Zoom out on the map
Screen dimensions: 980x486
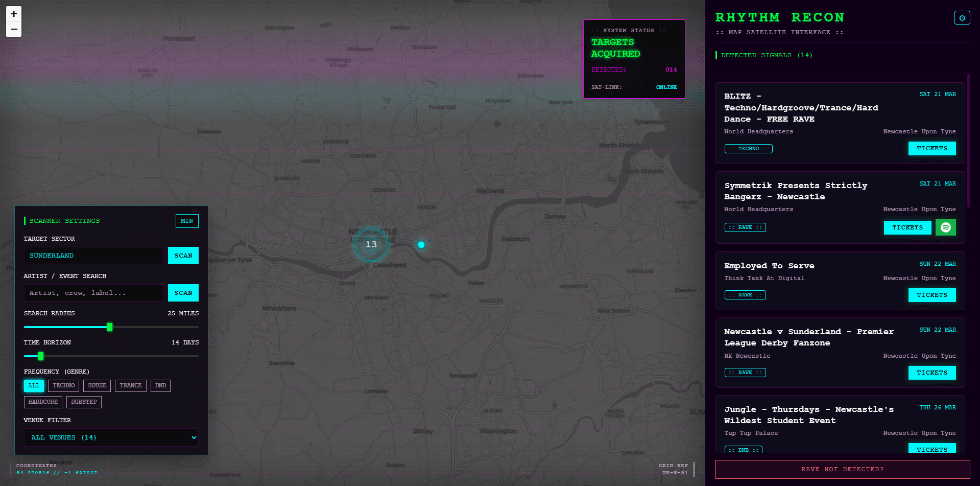[x=14, y=29]
